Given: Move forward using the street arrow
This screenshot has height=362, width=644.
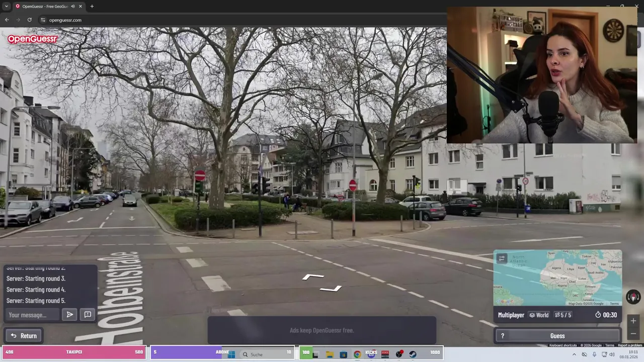Looking at the screenshot, I should (x=313, y=277).
